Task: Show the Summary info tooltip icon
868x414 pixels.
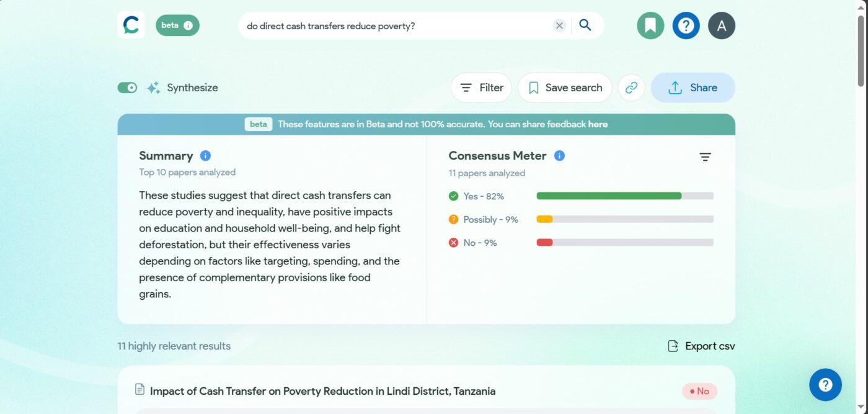Action: click(x=206, y=156)
